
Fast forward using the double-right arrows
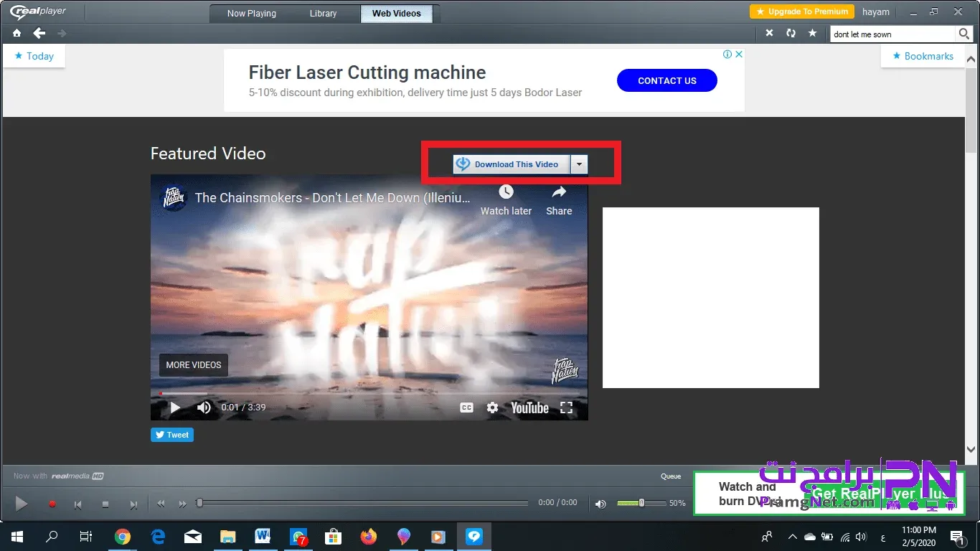(x=182, y=504)
